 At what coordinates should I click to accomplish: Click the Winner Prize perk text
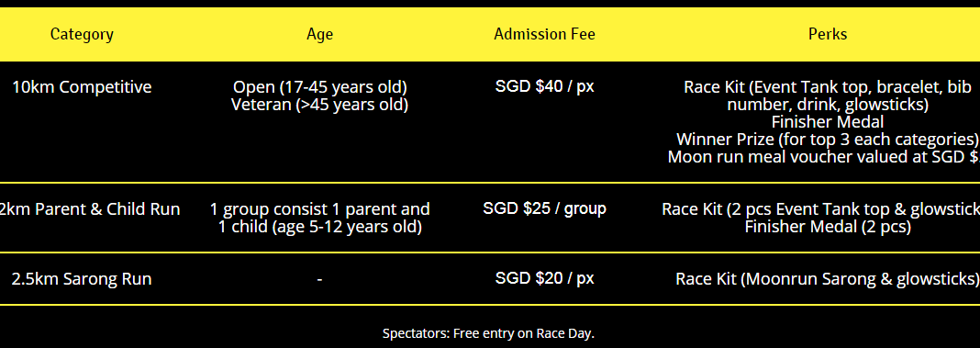click(828, 139)
